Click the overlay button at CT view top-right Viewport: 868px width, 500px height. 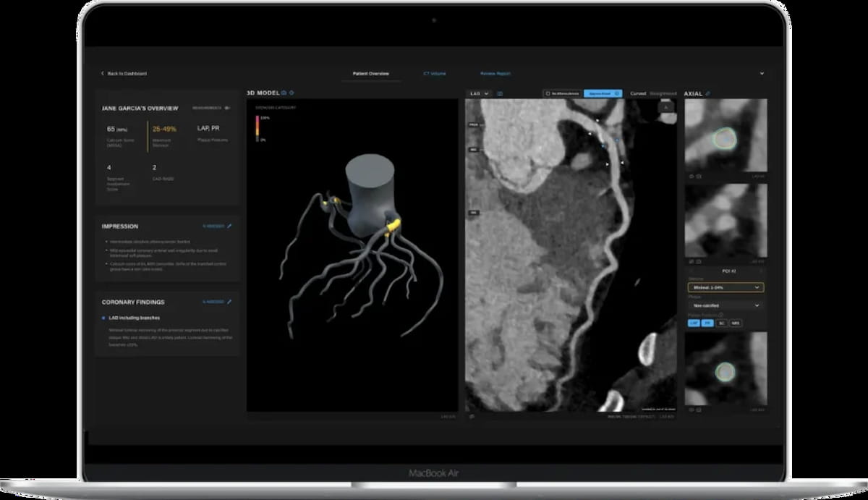(666, 106)
